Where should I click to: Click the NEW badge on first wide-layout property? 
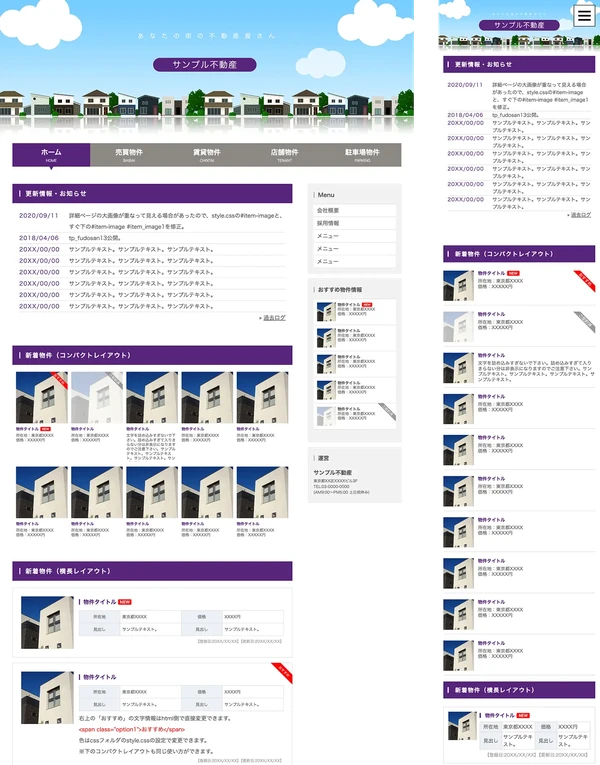pyautogui.click(x=125, y=602)
